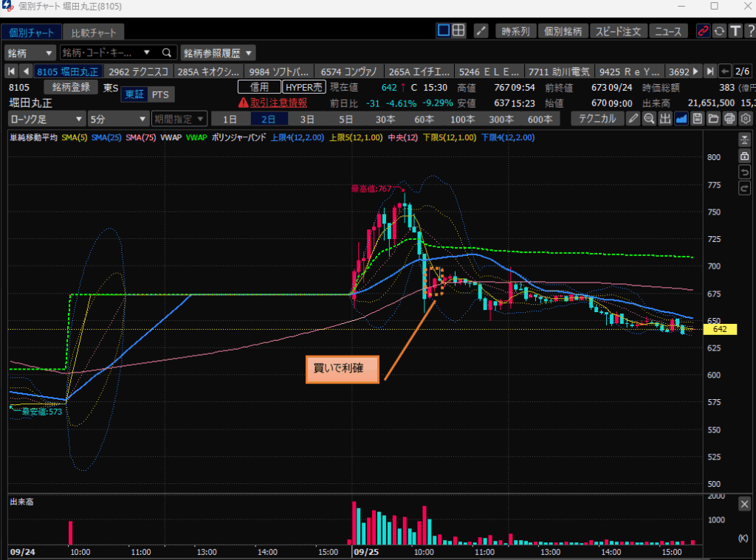
Task: Open chart settings gear icon
Action: (745, 119)
